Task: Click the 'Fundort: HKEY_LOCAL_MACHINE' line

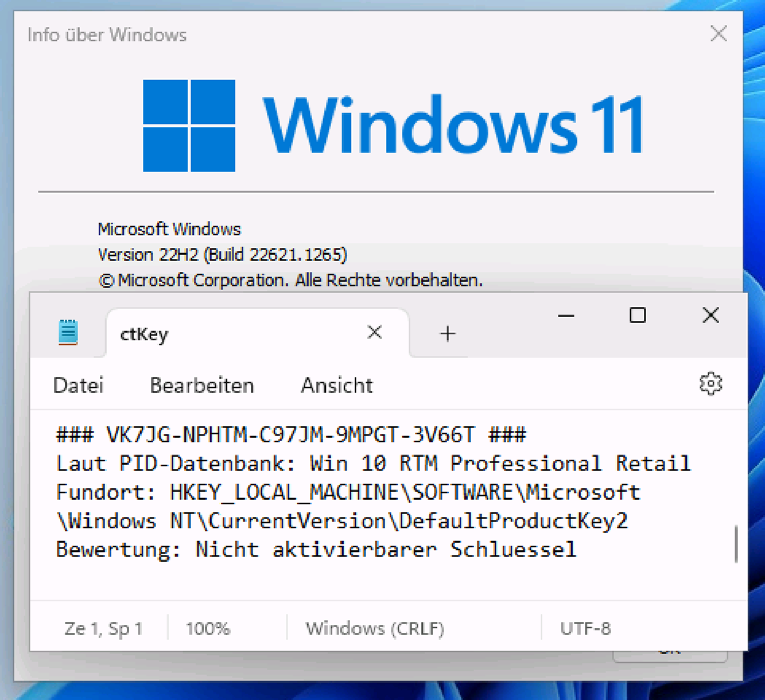Action: click(348, 492)
